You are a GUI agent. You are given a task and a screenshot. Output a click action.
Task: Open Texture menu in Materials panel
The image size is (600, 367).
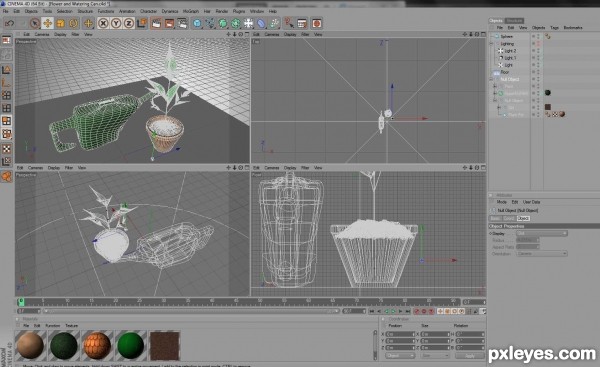click(71, 325)
